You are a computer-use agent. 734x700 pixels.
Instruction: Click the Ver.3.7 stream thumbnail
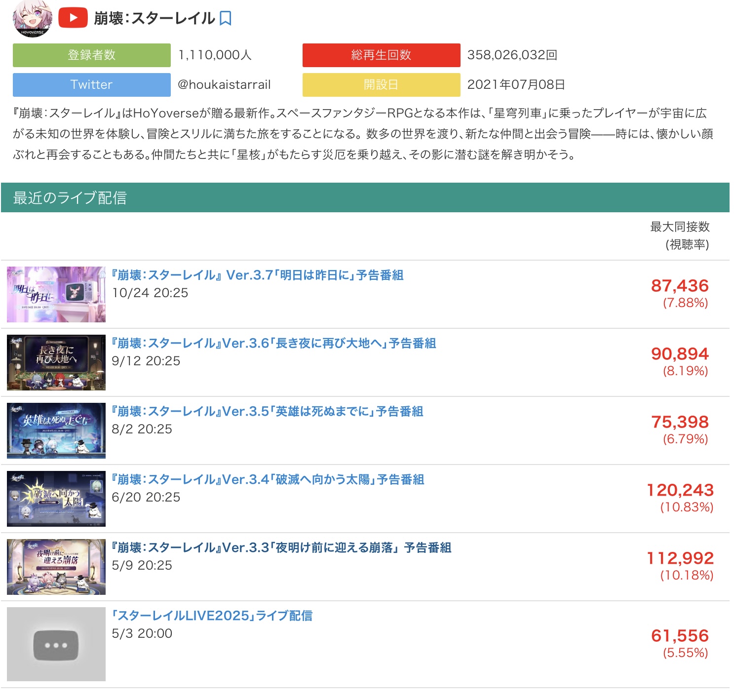[x=56, y=294]
